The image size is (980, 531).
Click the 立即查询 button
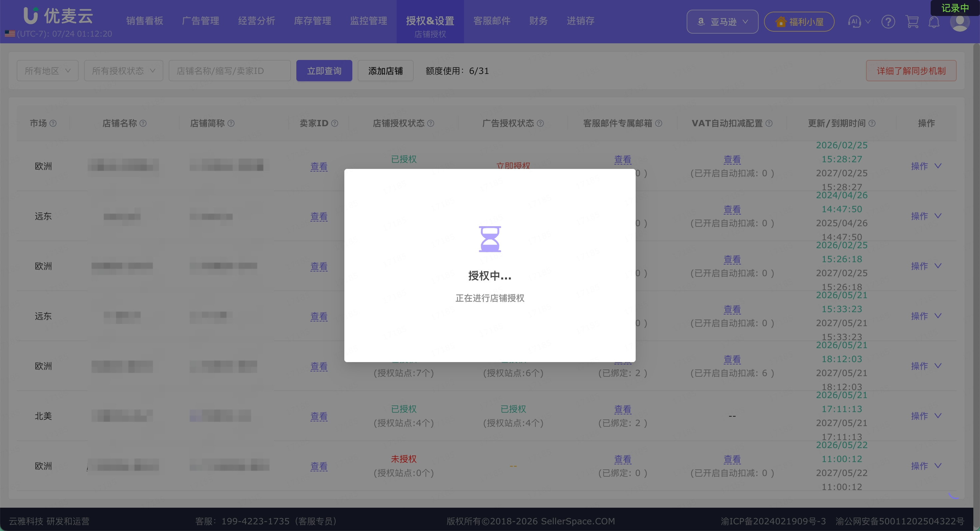324,71
